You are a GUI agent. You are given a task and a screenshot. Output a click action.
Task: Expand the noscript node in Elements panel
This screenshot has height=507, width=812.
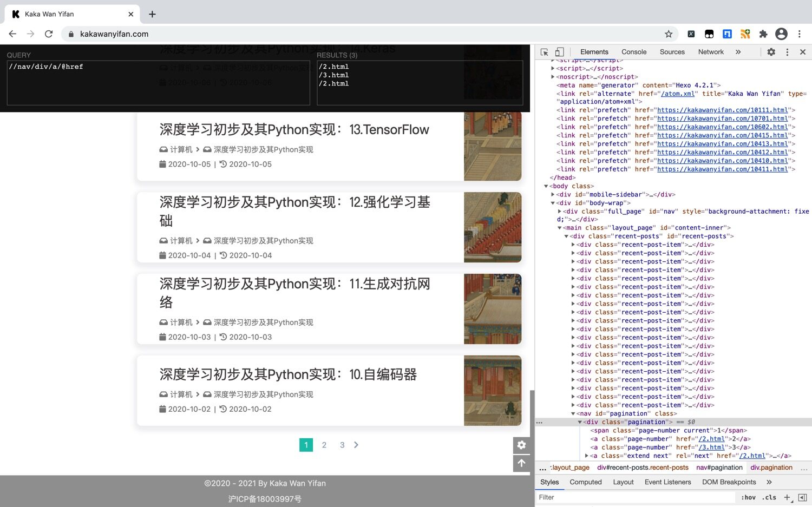pos(553,76)
